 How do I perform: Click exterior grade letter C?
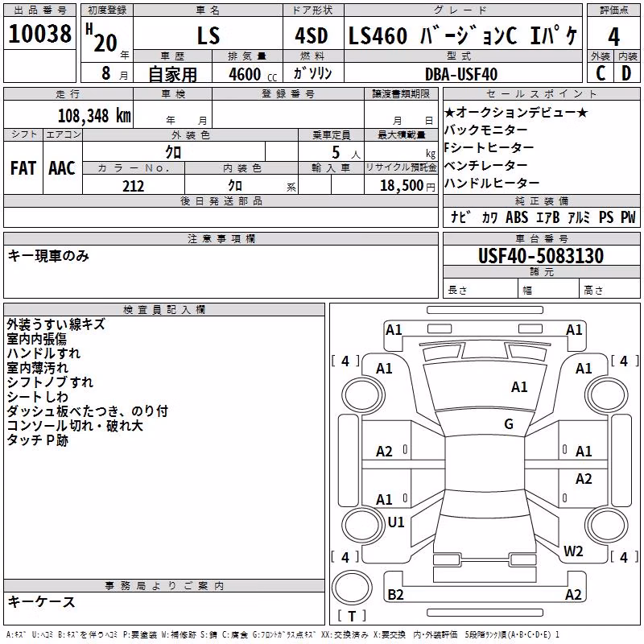601,73
